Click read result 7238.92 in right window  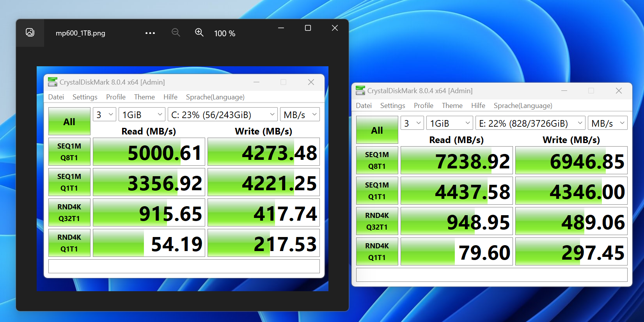tap(457, 160)
